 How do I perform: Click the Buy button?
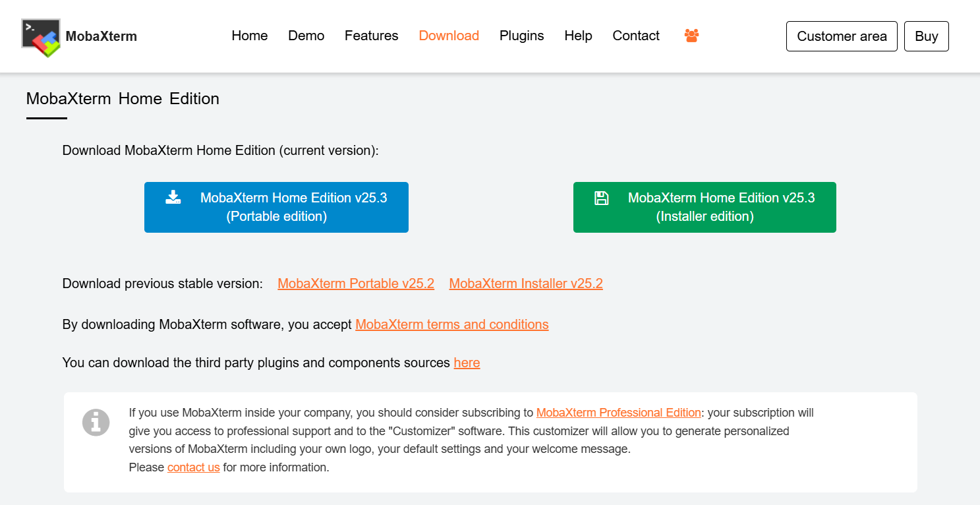(927, 36)
